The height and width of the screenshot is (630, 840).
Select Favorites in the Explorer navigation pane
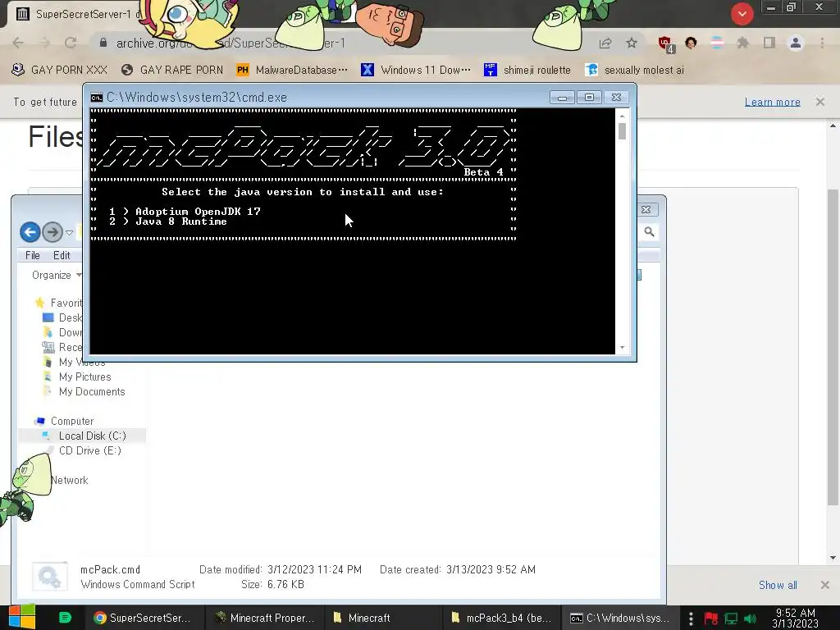58,303
